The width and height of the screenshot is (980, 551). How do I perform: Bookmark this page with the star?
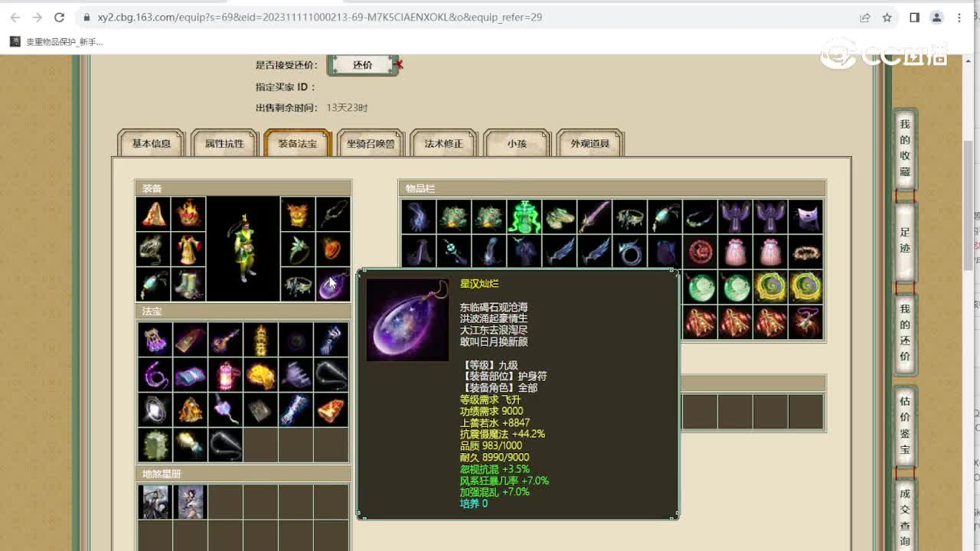click(x=887, y=17)
